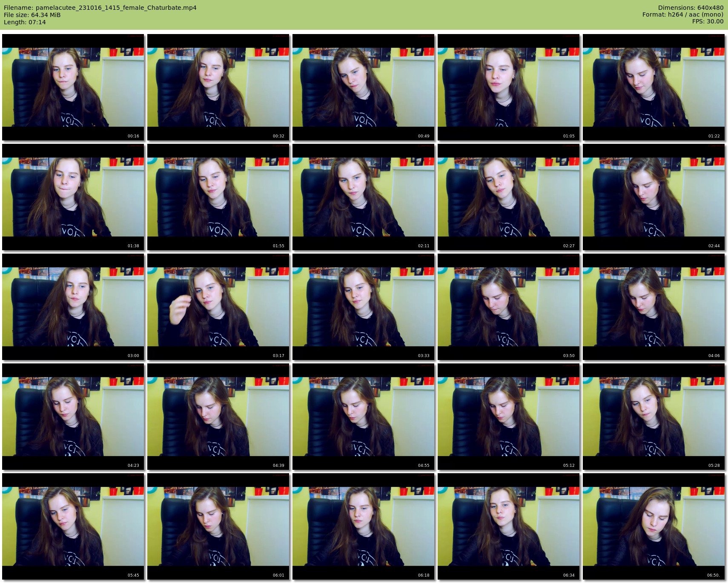This screenshot has height=583, width=728.
Task: Click the 'Length: 07:14' text
Action: pos(25,22)
